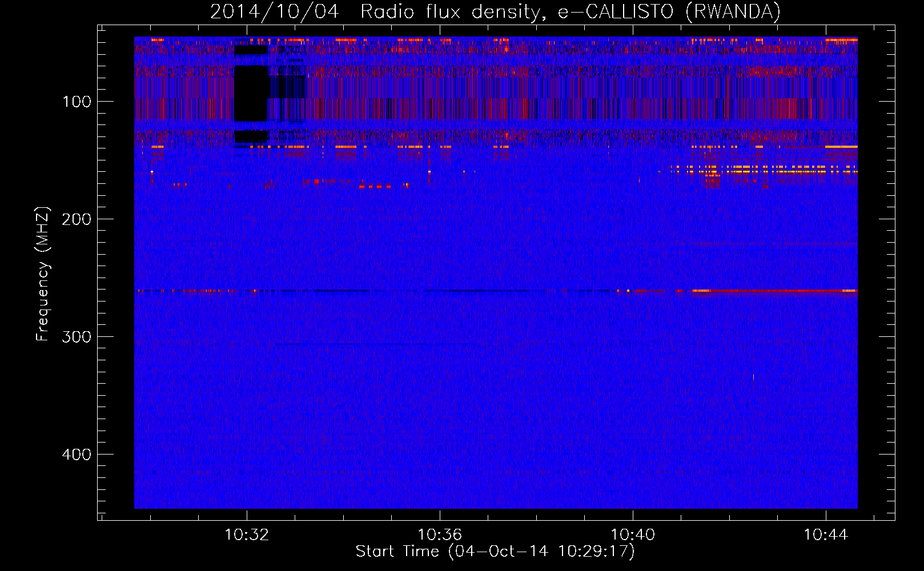Screen dimensions: 924x571
Task: Click the plot title 'Radio flux density, e-CALLISTO (RWANDA)'
Action: pyautogui.click(x=570, y=11)
